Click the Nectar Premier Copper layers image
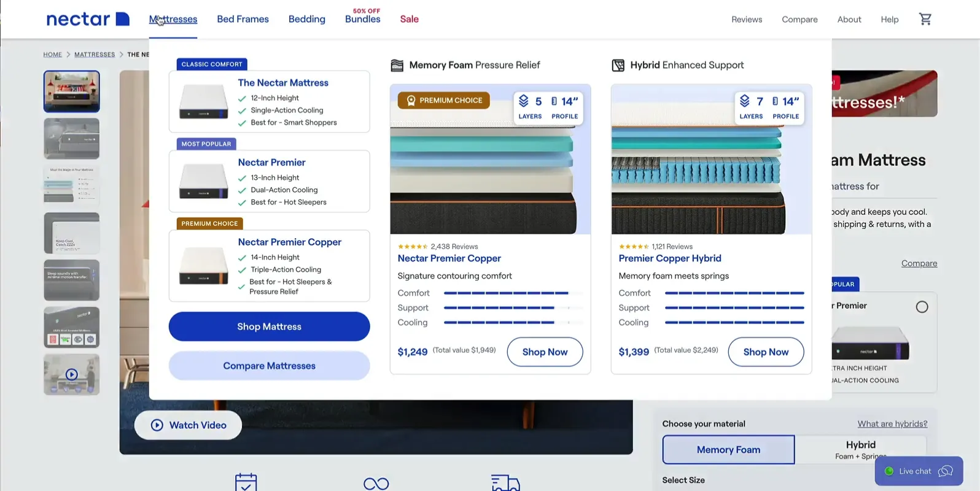 click(490, 159)
